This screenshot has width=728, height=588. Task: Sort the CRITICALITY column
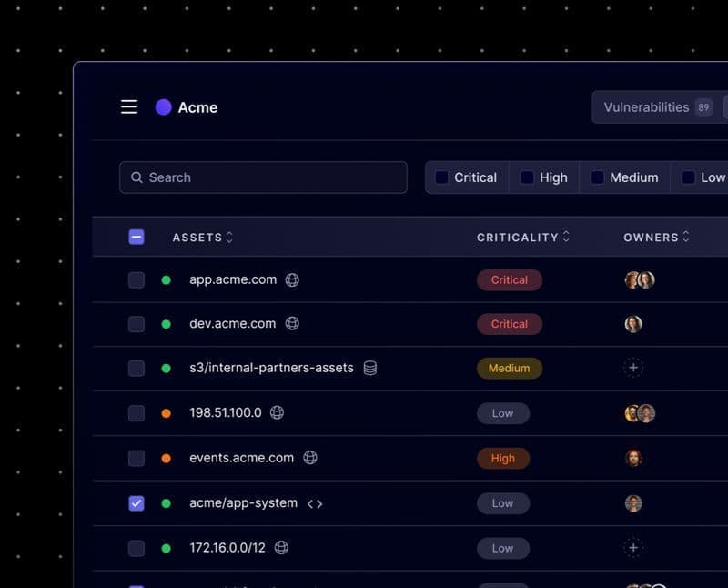point(564,237)
